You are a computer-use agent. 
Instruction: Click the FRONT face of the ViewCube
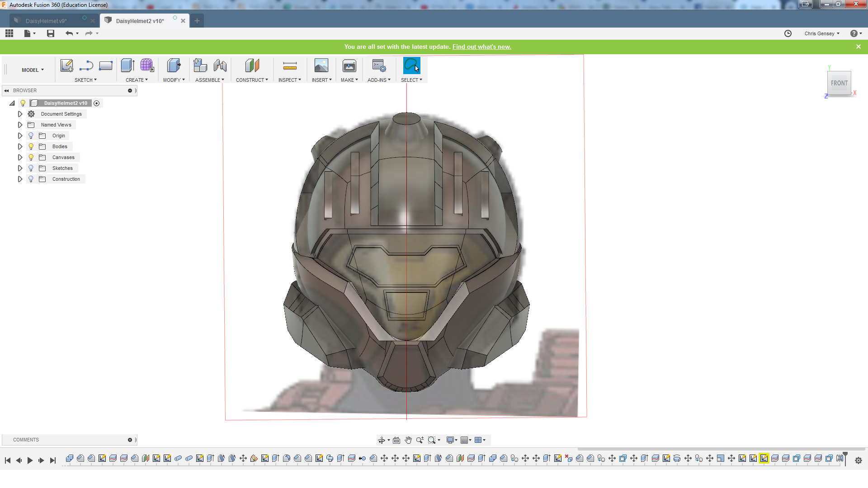point(839,83)
